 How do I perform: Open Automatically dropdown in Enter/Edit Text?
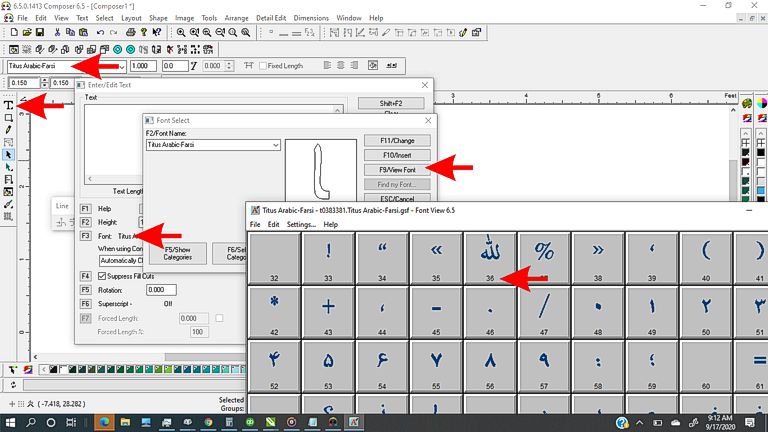(121, 261)
